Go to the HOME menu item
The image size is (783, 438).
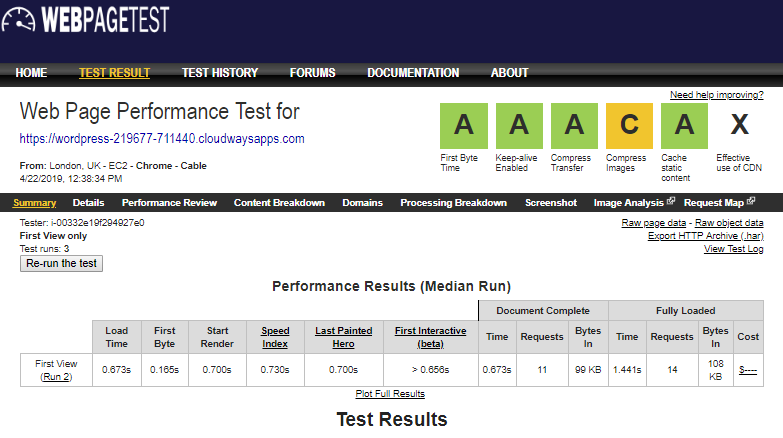tap(31, 73)
